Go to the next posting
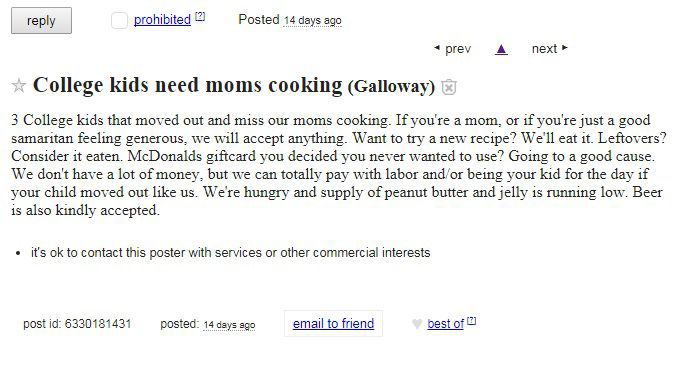Viewport: 675px width, 381px height. click(550, 49)
